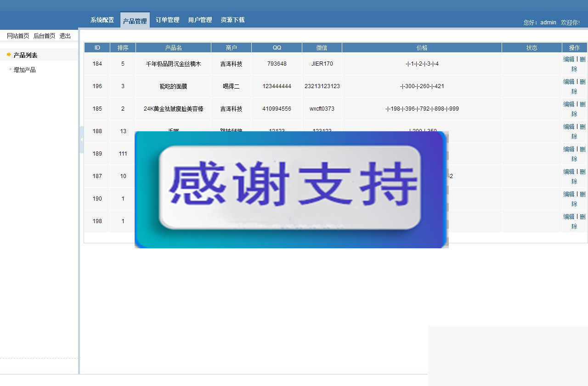Click the small arrow icon beside 增加产品
This screenshot has width=588, height=386.
tap(9, 69)
